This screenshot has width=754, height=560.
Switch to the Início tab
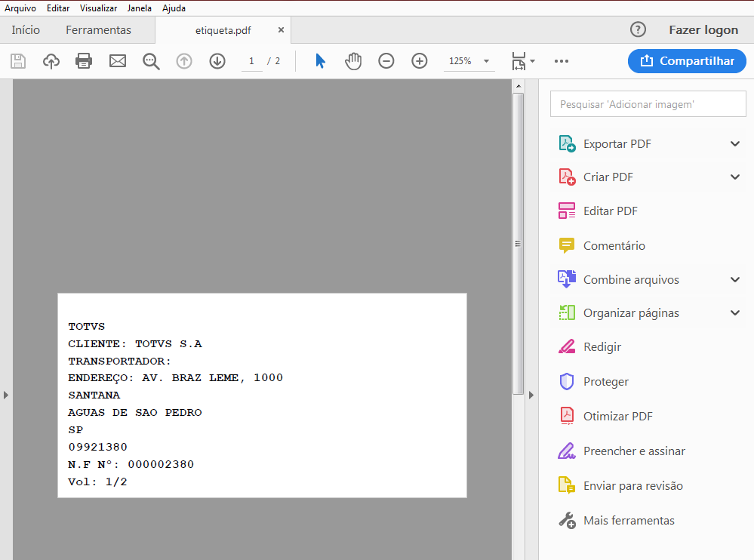(26, 29)
